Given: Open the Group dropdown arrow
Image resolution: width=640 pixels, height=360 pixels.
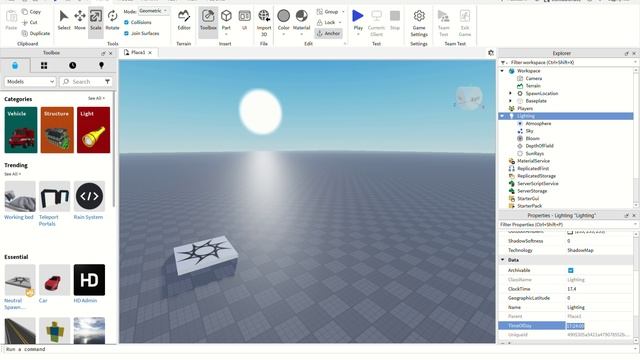Looking at the screenshot, I should click(343, 12).
